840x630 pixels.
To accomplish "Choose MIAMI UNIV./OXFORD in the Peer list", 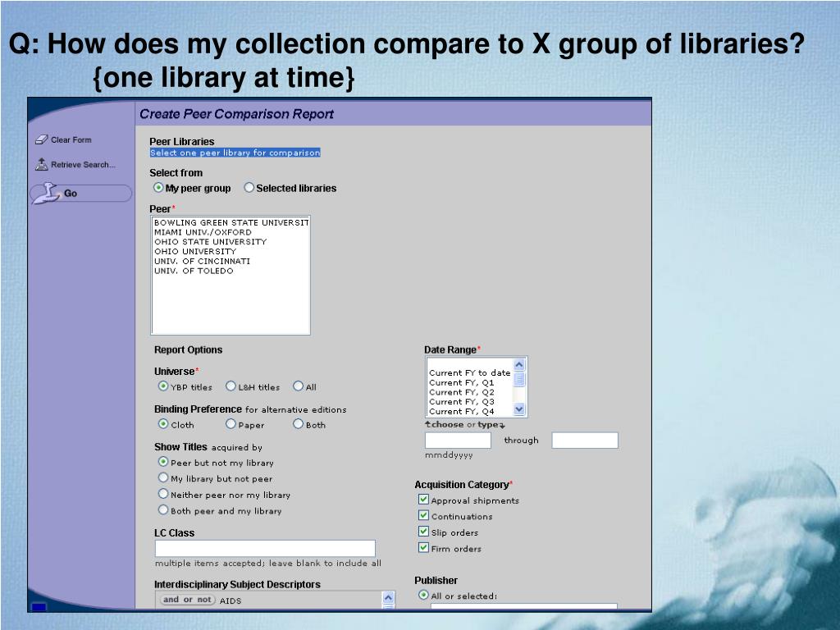I will pos(231,232).
